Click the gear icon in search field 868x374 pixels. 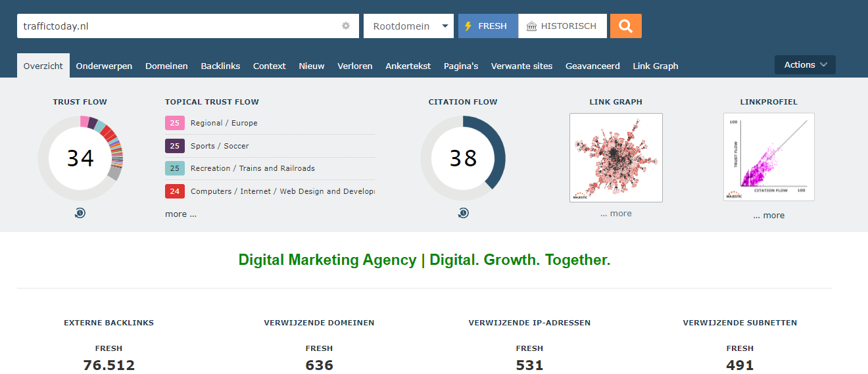point(346,26)
